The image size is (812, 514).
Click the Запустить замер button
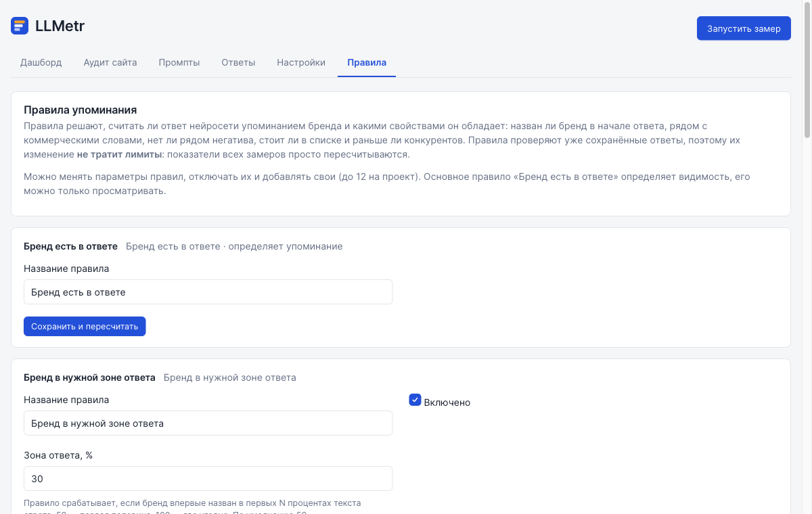pyautogui.click(x=744, y=28)
